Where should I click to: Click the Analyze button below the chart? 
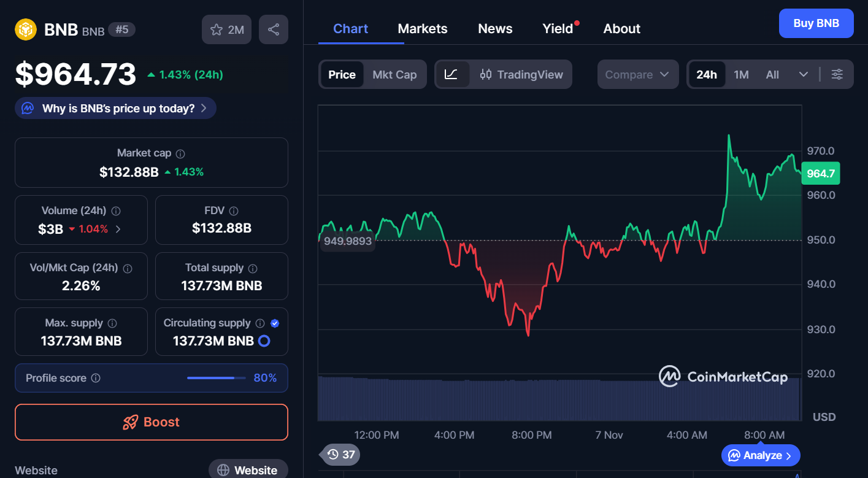tap(761, 455)
